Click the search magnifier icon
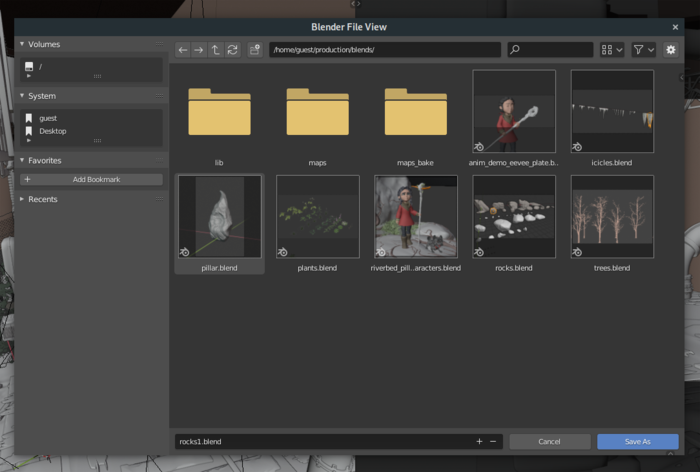The width and height of the screenshot is (700, 472). pyautogui.click(x=515, y=50)
